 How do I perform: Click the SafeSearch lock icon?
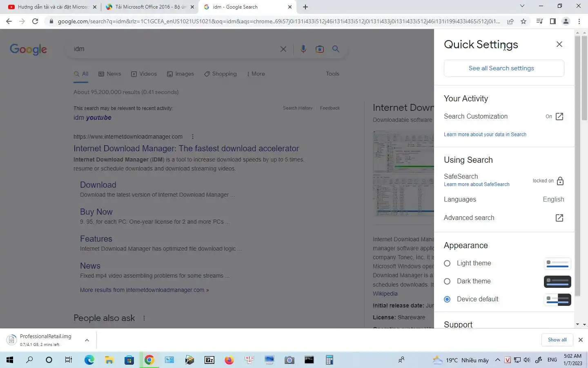click(x=560, y=181)
